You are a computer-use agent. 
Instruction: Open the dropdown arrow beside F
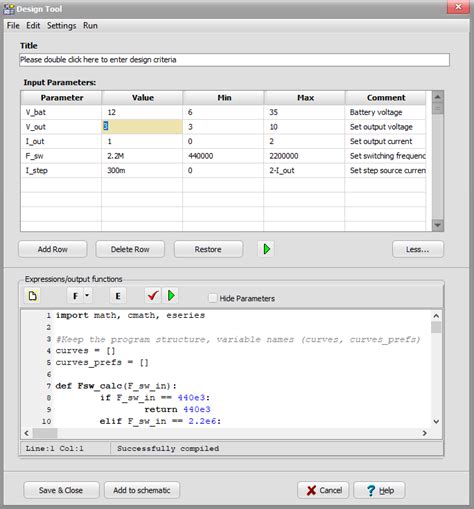(x=87, y=296)
